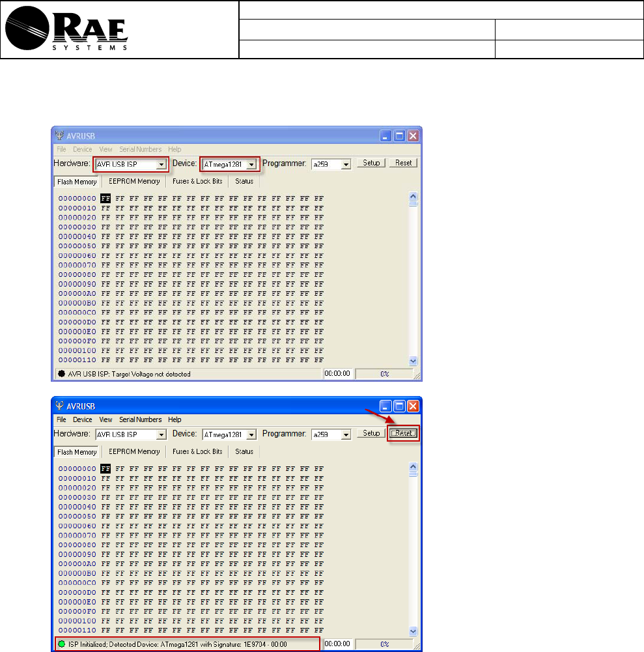Open Help menu in lower AVRUSB window
This screenshot has height=652, width=644.
pyautogui.click(x=175, y=419)
